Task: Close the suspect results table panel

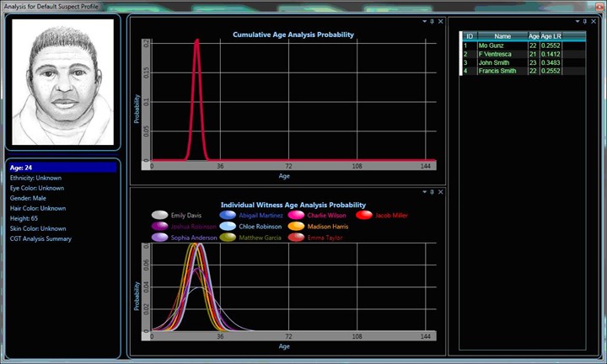Action: [x=595, y=21]
